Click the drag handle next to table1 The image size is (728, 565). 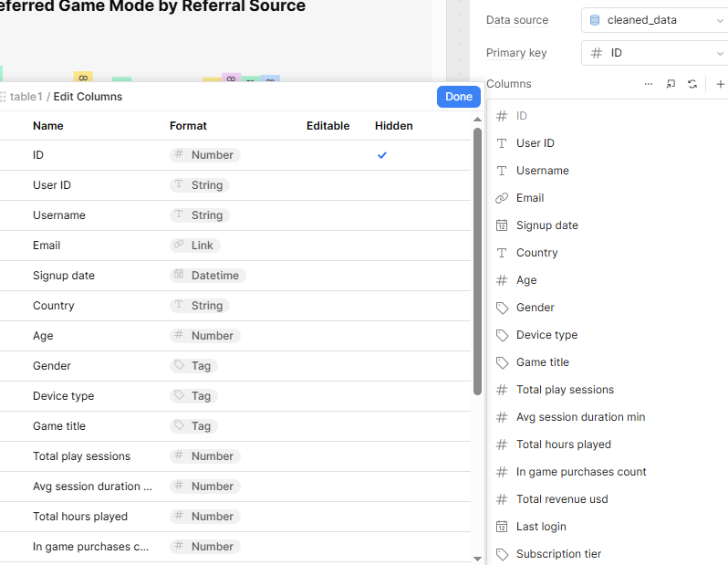click(x=3, y=97)
